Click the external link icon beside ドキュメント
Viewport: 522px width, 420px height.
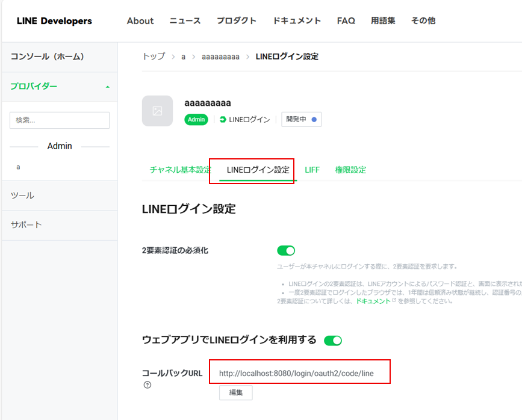pos(394,300)
